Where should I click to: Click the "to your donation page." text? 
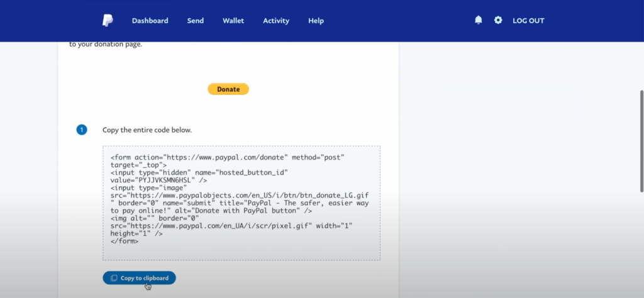click(x=106, y=45)
